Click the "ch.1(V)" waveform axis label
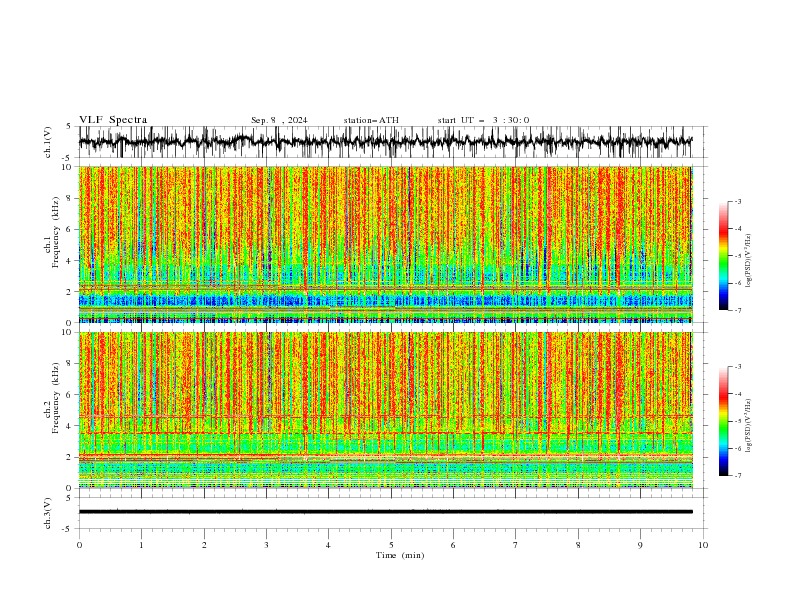The image size is (792, 612). [48, 142]
